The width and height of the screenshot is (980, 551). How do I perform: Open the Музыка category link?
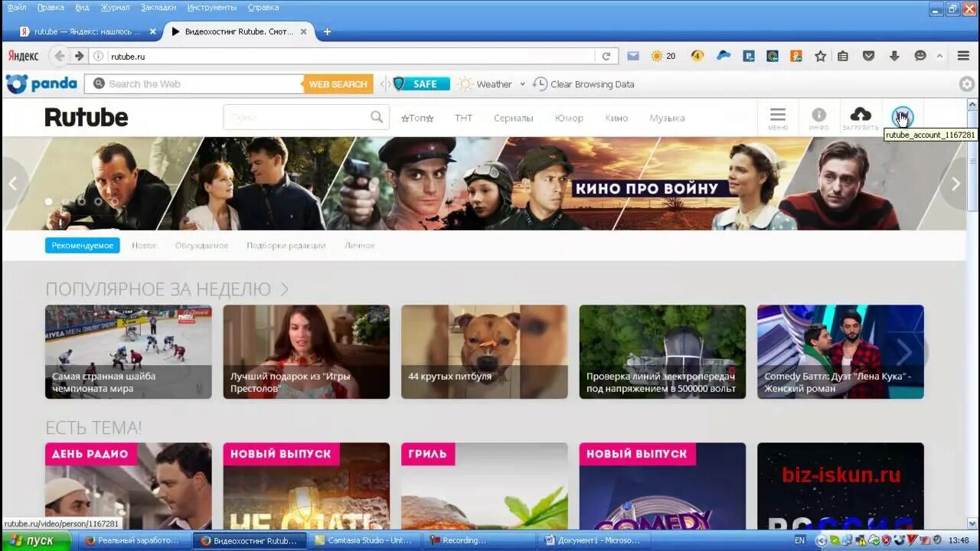tap(667, 118)
